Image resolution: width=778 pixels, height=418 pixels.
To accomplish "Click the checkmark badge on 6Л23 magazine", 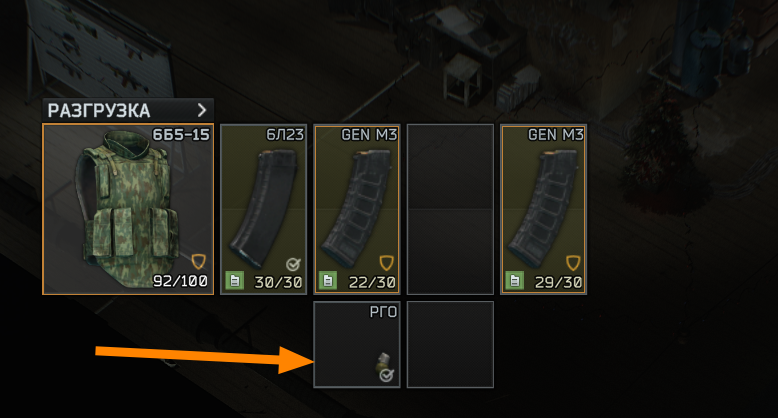I will pos(293,265).
